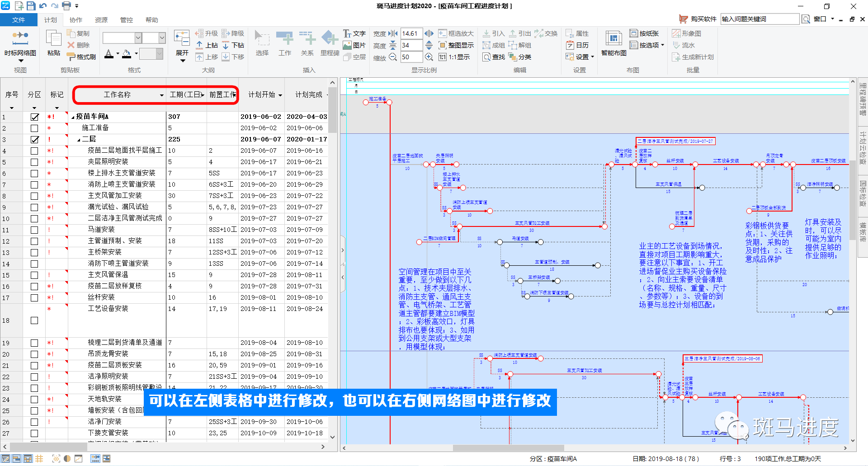
Task: Click the table horizontal scrollbar thumb
Action: pyautogui.click(x=48, y=447)
